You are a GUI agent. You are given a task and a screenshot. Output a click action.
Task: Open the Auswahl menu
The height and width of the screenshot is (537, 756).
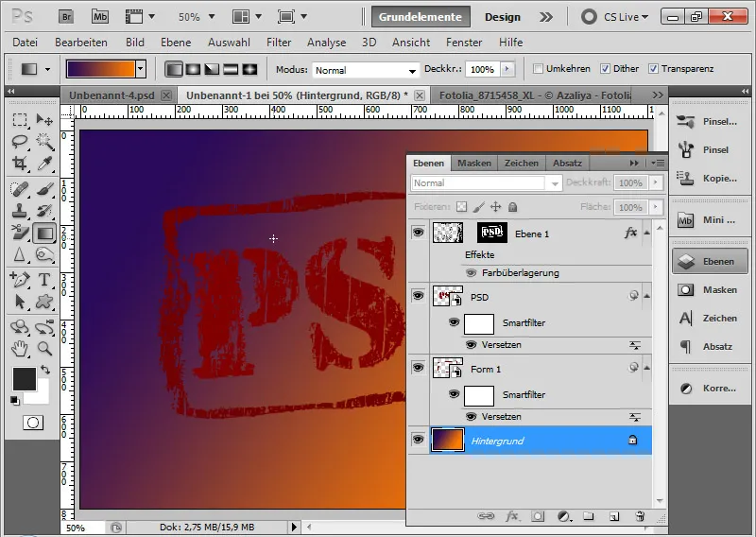click(x=229, y=43)
